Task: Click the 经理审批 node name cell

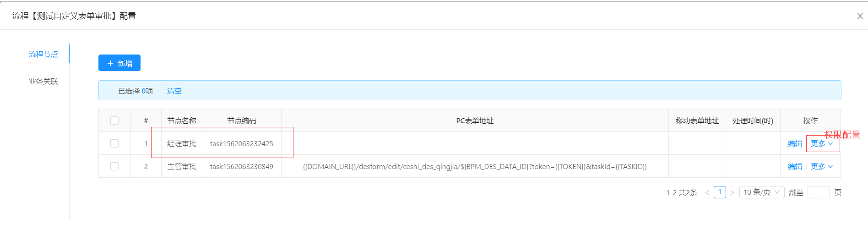Action: (x=182, y=143)
